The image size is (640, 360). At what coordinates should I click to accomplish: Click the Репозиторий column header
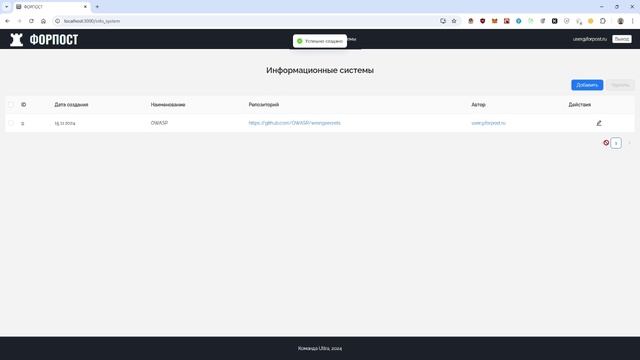pos(264,104)
